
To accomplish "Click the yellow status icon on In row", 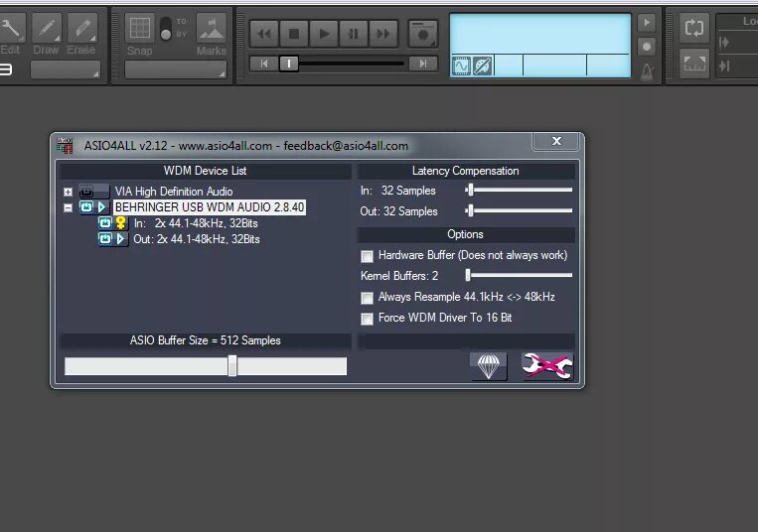I will pyautogui.click(x=121, y=222).
